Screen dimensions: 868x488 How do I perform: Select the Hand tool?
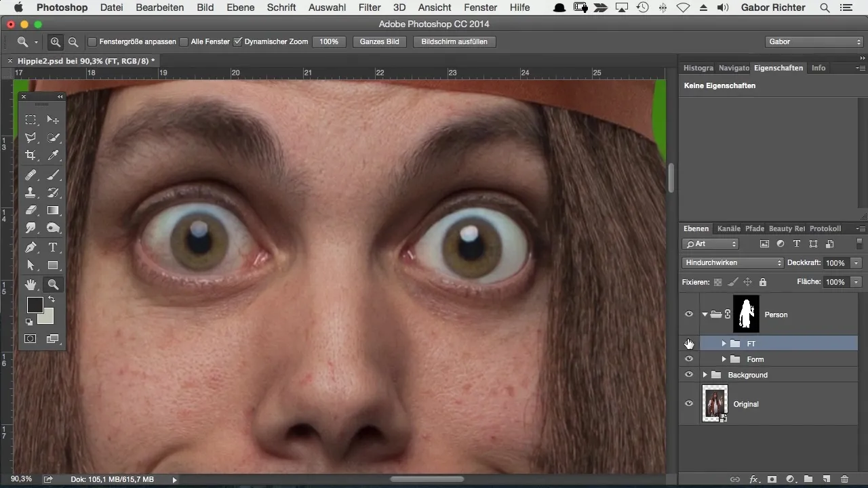point(31,285)
